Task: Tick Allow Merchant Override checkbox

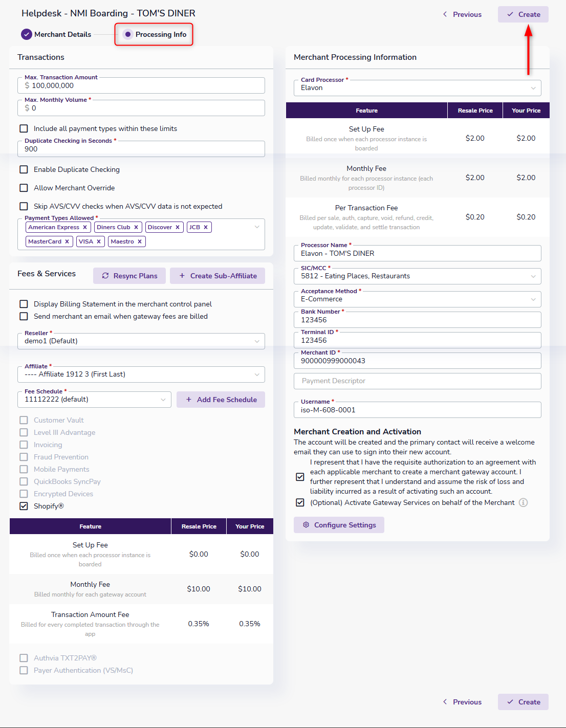Action: [24, 188]
